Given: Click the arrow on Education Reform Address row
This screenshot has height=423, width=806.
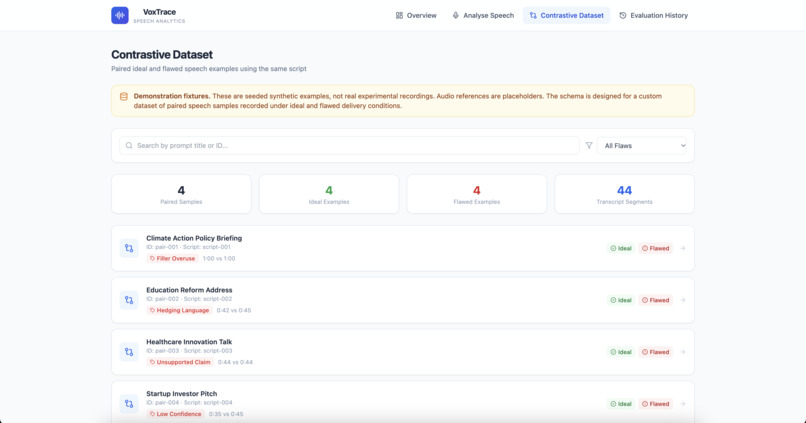Looking at the screenshot, I should (683, 300).
